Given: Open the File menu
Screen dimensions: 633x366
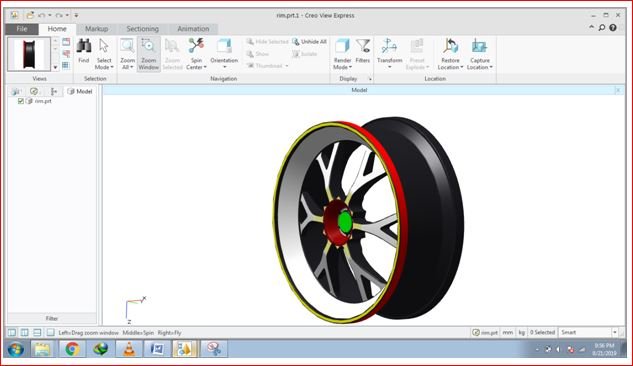Looking at the screenshot, I should coord(22,29).
